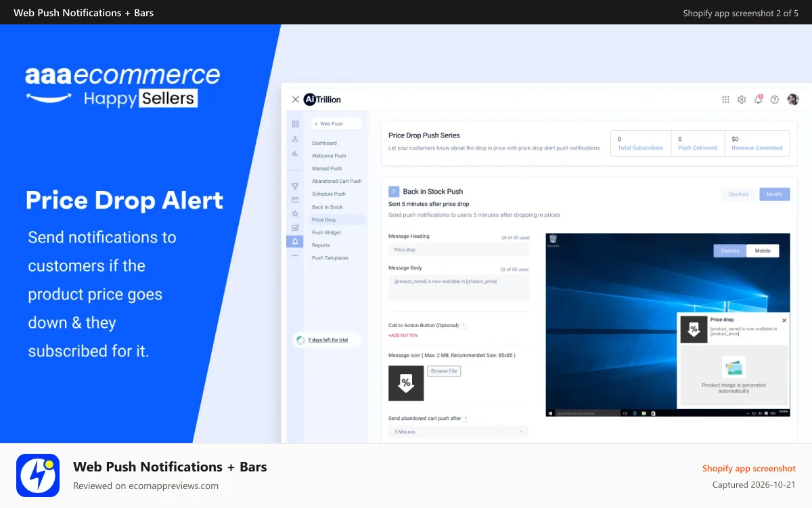
Task: Select the highlighted web push bell rail icon
Action: point(295,241)
